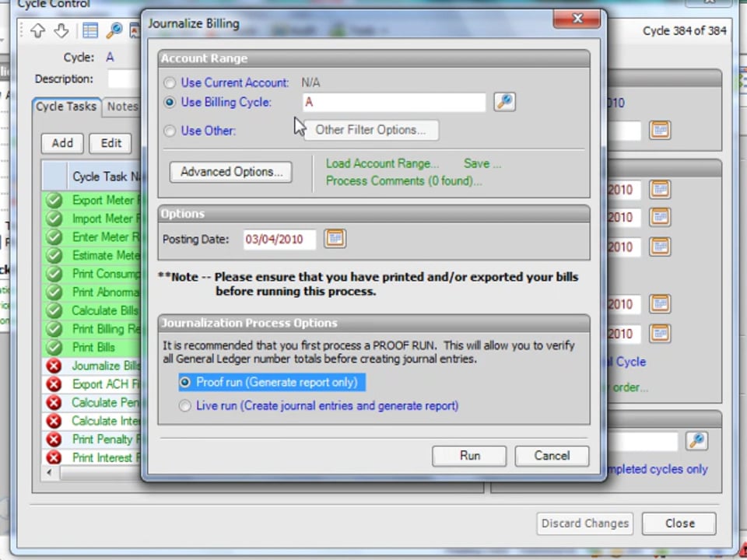The width and height of the screenshot is (747, 560).
Task: Click the Run button
Action: pos(469,457)
